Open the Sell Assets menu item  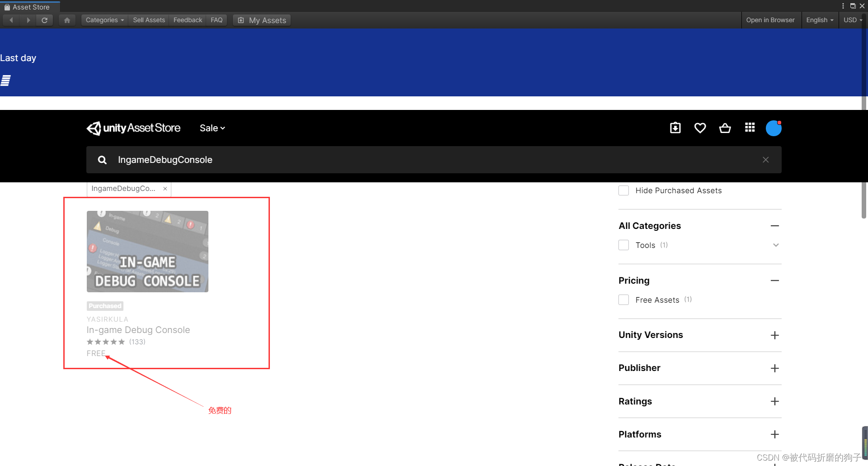pyautogui.click(x=149, y=20)
